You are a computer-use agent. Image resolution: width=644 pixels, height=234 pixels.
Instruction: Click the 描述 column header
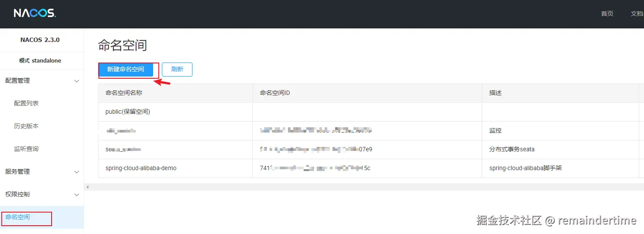tap(560, 93)
